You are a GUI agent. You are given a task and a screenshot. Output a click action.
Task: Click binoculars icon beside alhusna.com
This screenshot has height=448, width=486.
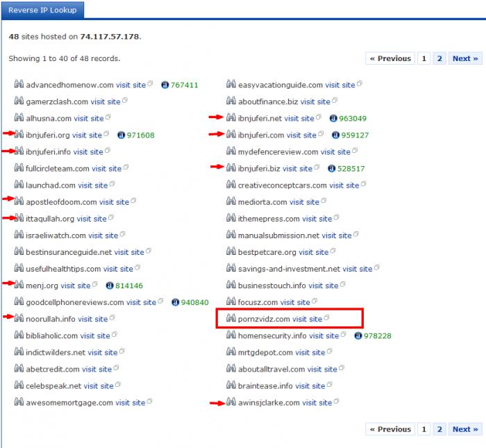pyautogui.click(x=19, y=117)
